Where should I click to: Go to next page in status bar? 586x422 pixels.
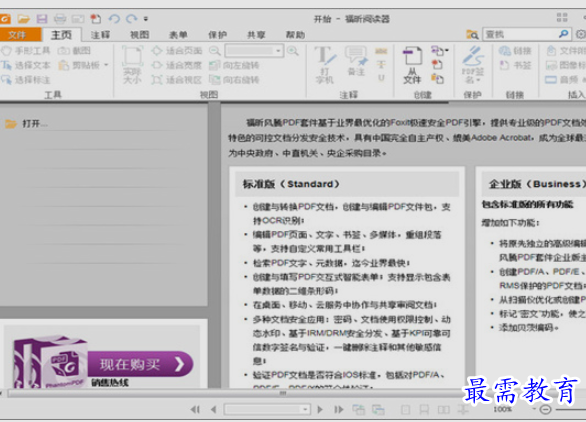pos(320,409)
